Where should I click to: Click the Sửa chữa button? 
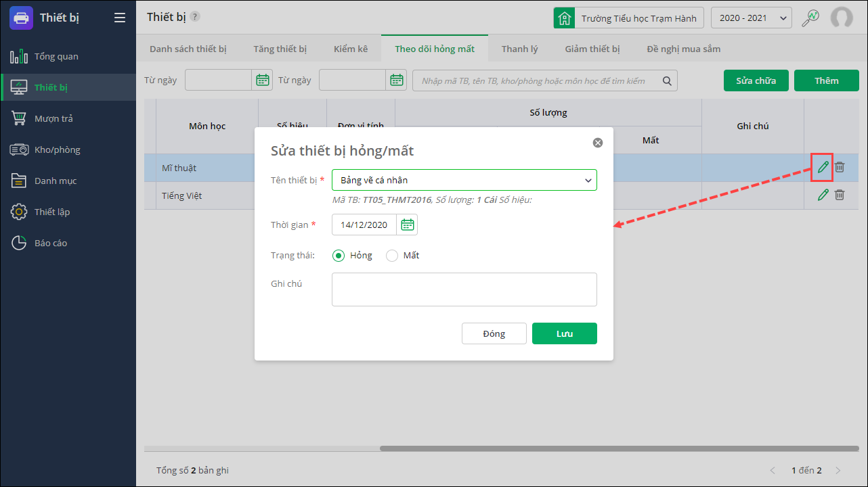[756, 80]
